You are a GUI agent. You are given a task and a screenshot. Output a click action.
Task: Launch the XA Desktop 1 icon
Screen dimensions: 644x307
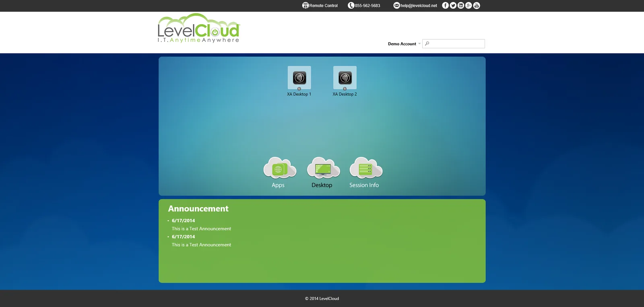click(x=299, y=77)
